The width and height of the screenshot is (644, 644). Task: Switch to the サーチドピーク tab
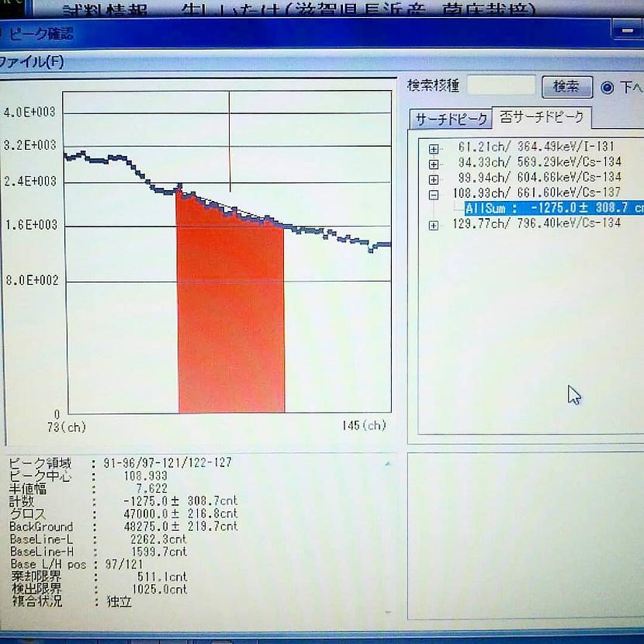pyautogui.click(x=451, y=119)
